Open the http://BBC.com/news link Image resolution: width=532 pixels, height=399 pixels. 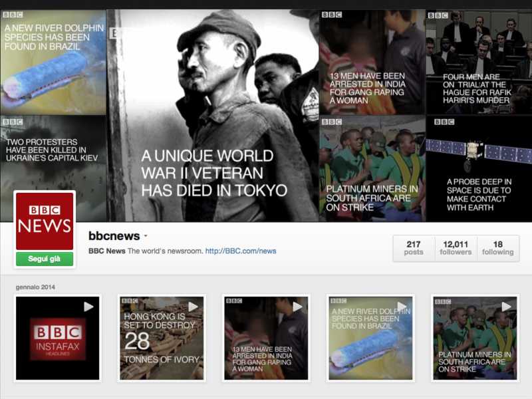tap(241, 251)
